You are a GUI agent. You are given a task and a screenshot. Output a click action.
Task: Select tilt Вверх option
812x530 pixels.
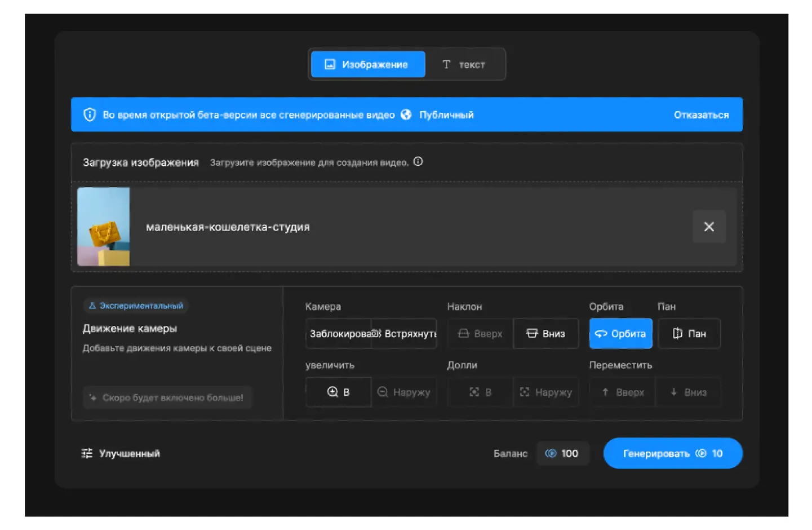point(481,334)
